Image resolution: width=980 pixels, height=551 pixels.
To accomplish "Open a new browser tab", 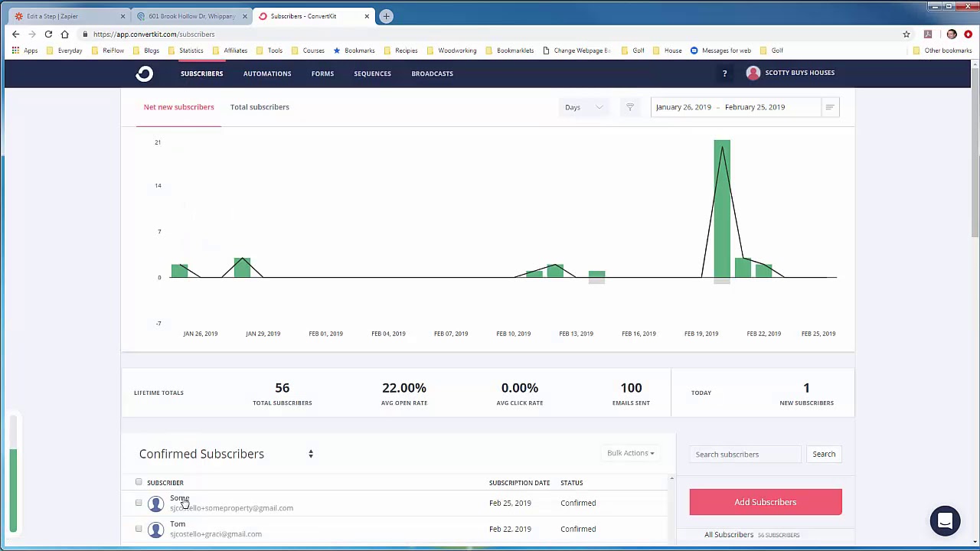I will click(x=386, y=16).
